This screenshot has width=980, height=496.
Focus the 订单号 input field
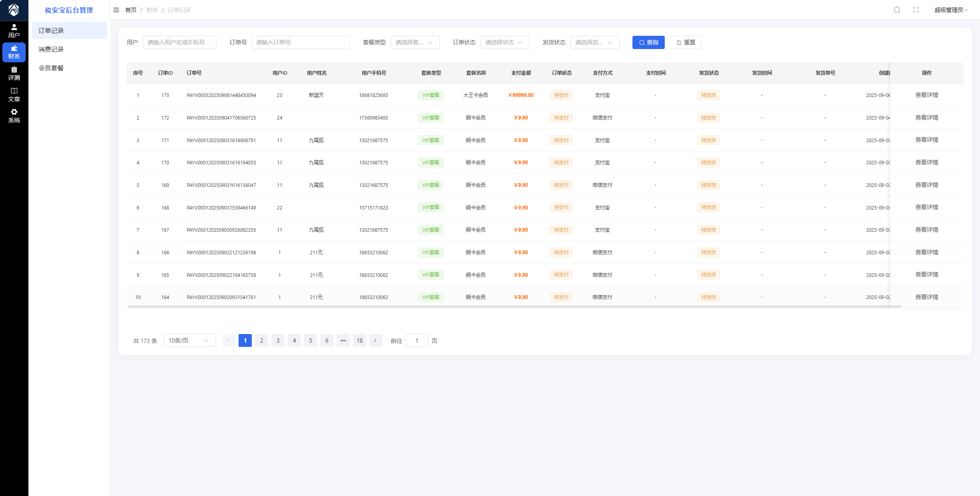coord(300,42)
